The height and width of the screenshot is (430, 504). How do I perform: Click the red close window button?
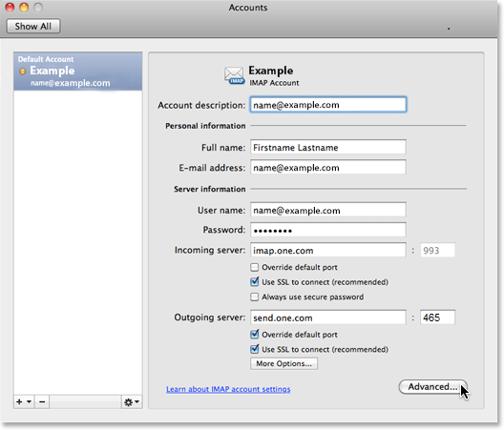point(10,7)
